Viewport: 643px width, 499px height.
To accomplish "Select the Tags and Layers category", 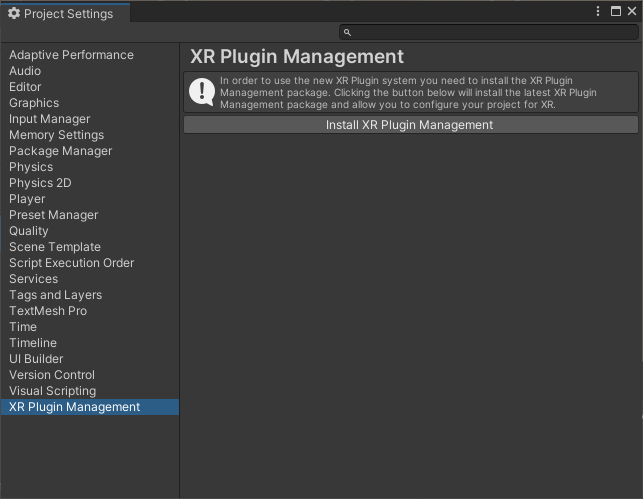I will click(x=55, y=295).
